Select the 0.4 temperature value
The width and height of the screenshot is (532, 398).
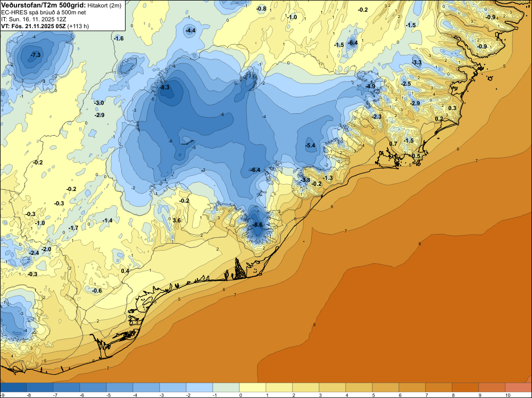[125, 271]
